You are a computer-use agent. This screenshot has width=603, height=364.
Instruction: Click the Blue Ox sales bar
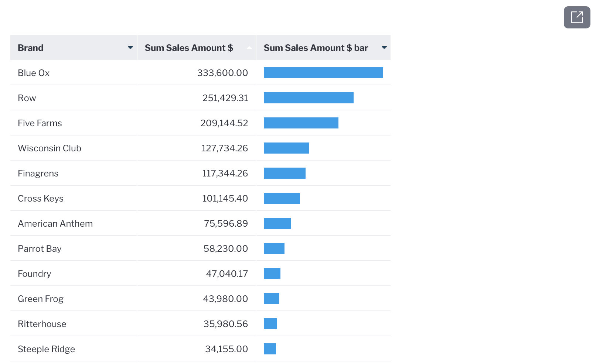[x=323, y=73]
